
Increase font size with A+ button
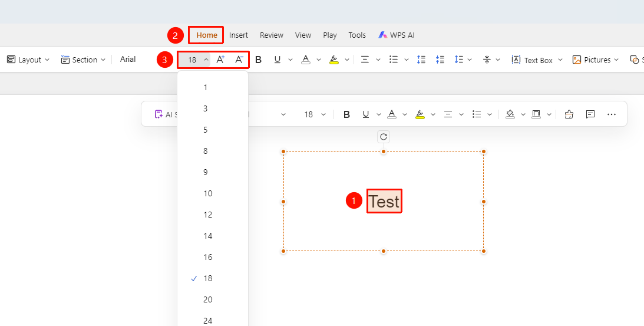(220, 60)
